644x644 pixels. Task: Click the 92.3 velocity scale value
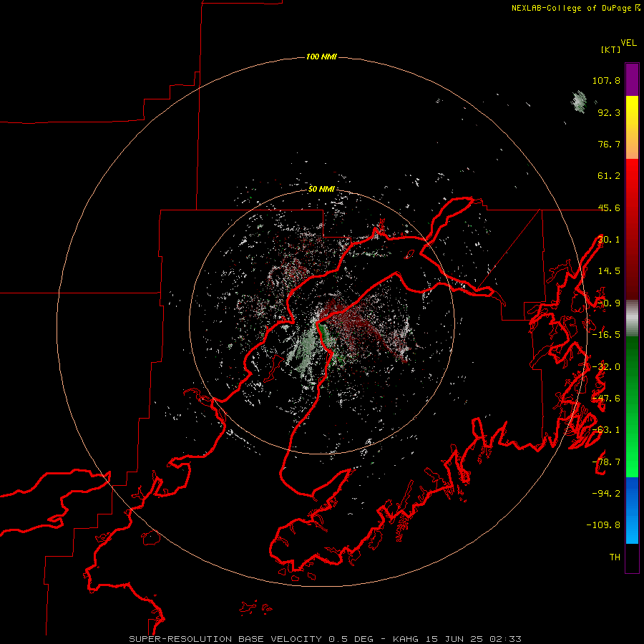pos(609,112)
